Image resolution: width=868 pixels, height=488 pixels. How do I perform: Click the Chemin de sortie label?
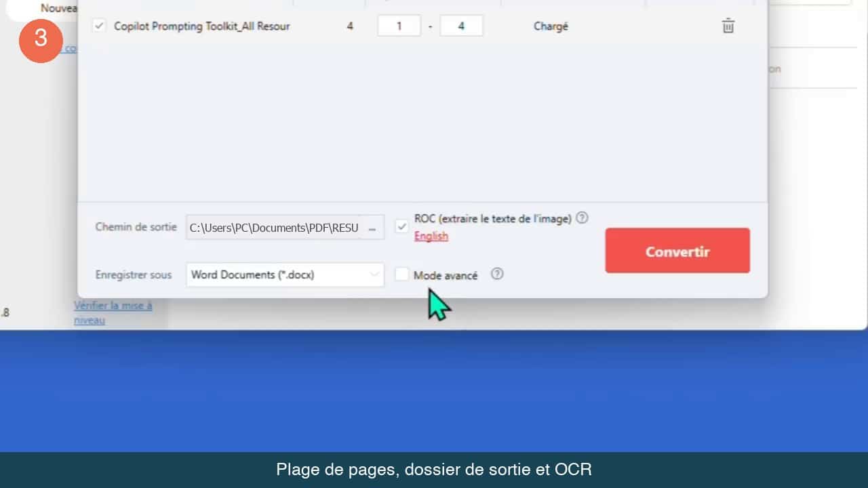tap(136, 227)
